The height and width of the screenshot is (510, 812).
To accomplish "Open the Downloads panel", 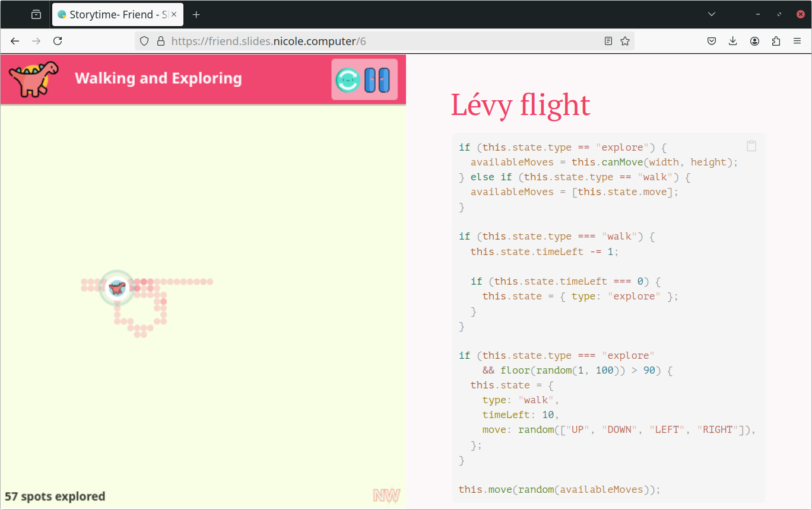I will click(732, 41).
